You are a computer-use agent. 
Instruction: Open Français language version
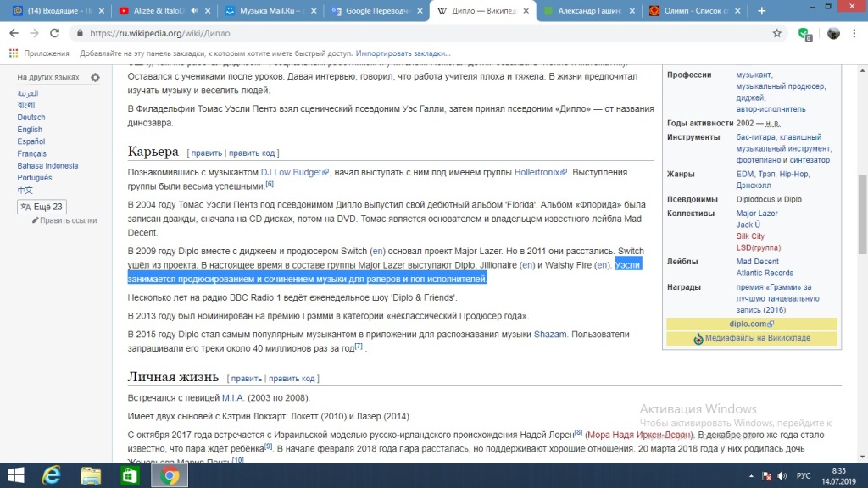[x=31, y=154]
